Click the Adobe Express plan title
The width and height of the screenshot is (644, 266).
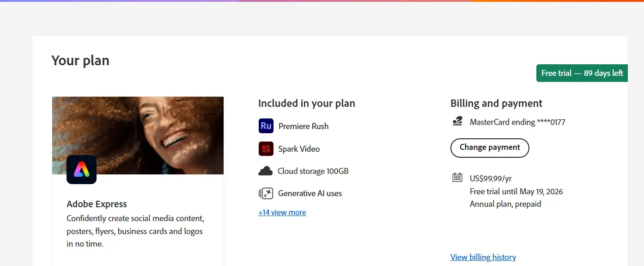[x=97, y=204]
